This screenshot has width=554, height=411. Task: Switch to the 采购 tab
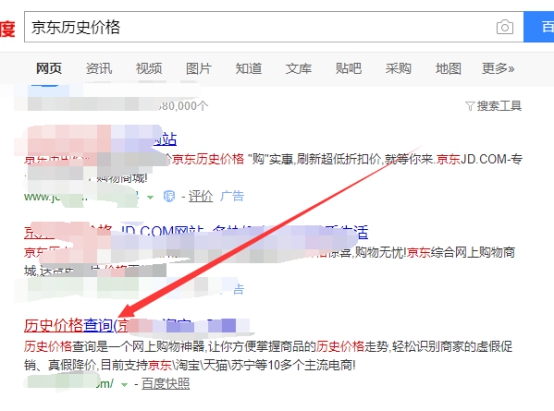pos(398,68)
